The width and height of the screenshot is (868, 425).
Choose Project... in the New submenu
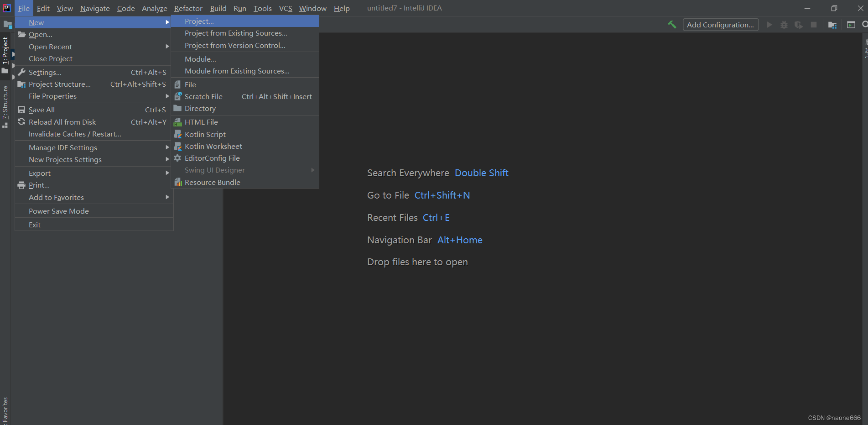[x=245, y=21]
